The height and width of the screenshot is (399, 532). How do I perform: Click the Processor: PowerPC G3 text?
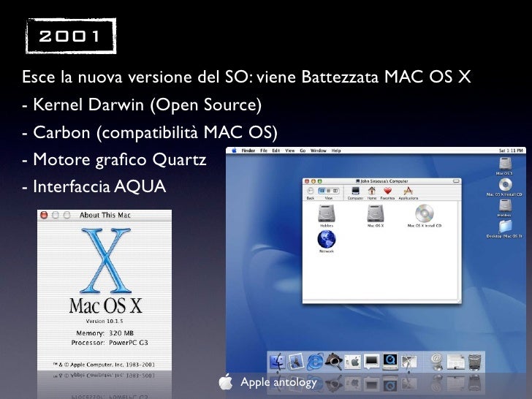110,343
